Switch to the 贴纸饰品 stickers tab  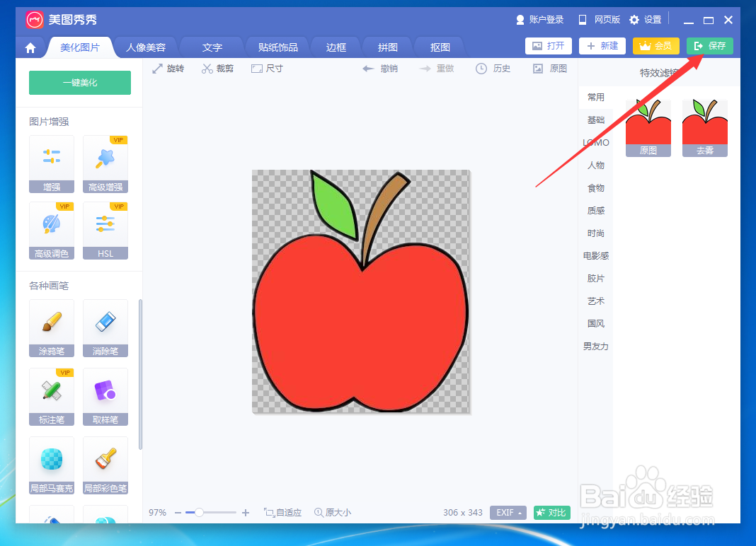coord(276,47)
